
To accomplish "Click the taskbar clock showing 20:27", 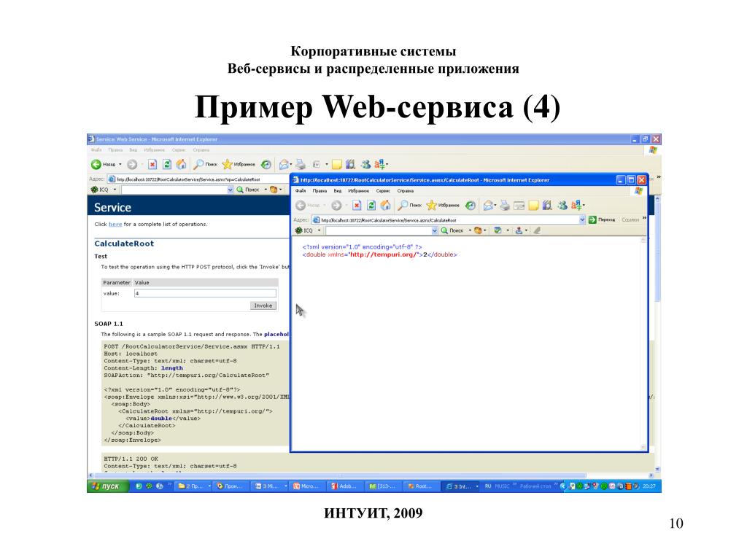I will pos(649,486).
